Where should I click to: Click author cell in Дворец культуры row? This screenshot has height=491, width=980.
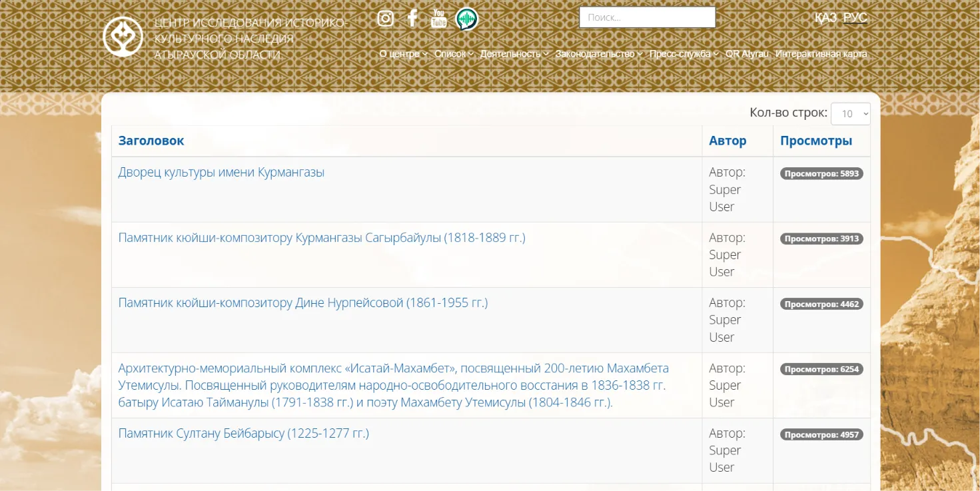coord(737,189)
